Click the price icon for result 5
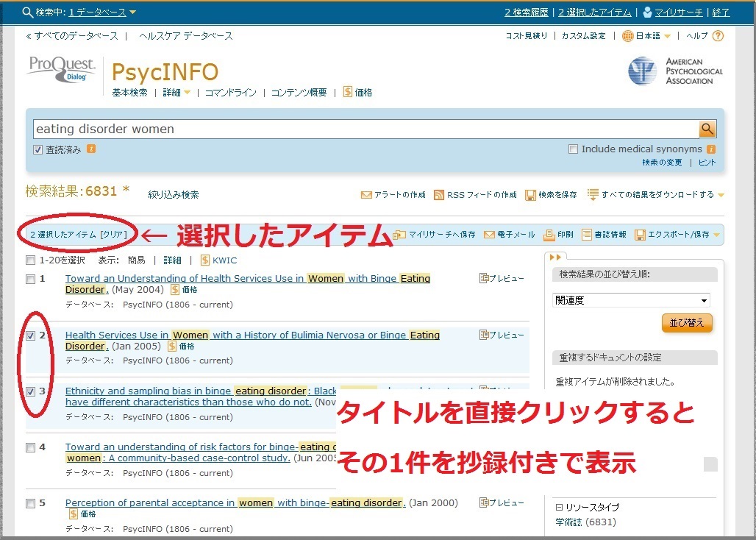The image size is (756, 540). click(74, 514)
